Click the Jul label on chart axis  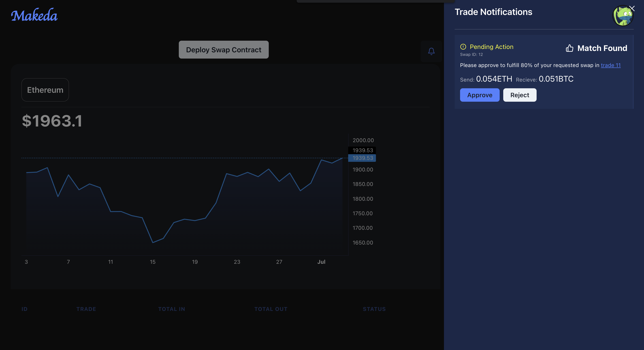[x=321, y=262]
